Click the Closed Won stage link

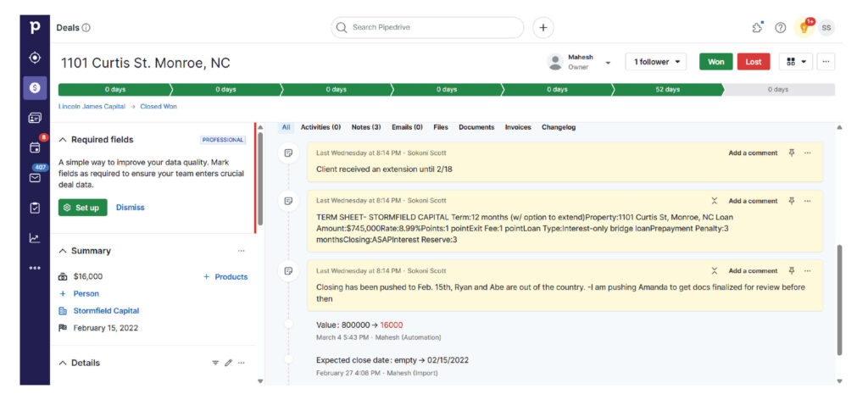[x=159, y=106]
